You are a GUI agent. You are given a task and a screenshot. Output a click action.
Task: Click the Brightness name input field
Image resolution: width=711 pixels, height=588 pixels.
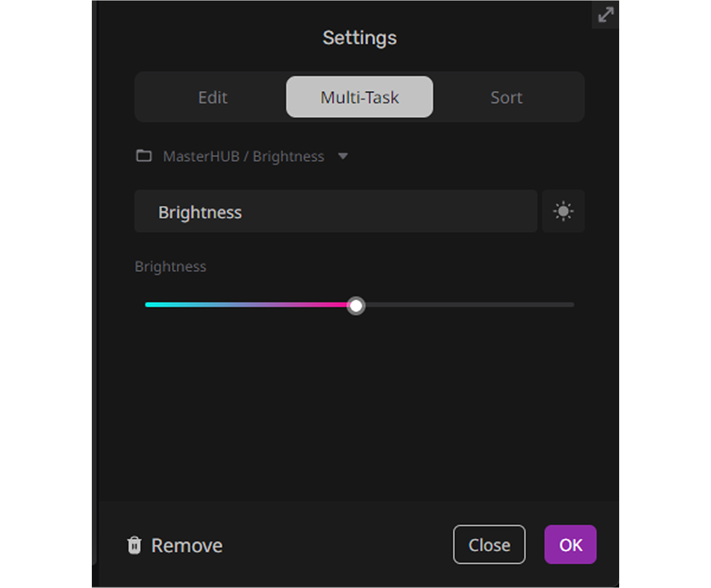[336, 211]
